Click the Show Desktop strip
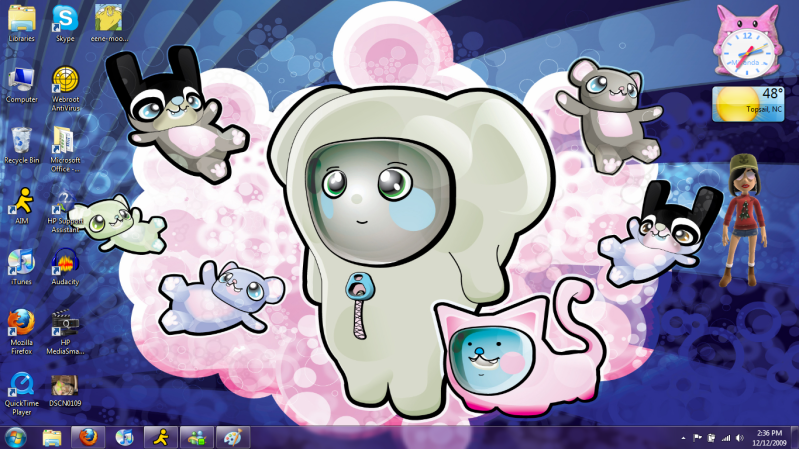The width and height of the screenshot is (799, 449). pyautogui.click(x=795, y=438)
